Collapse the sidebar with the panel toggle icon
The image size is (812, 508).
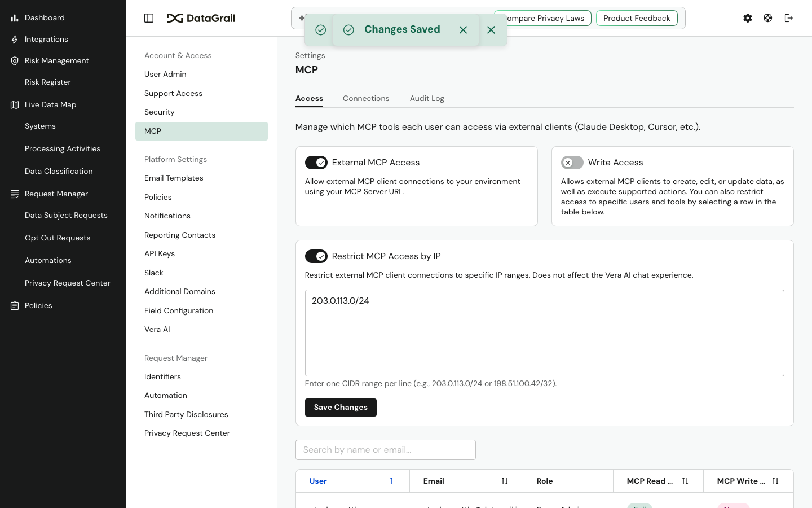point(149,18)
